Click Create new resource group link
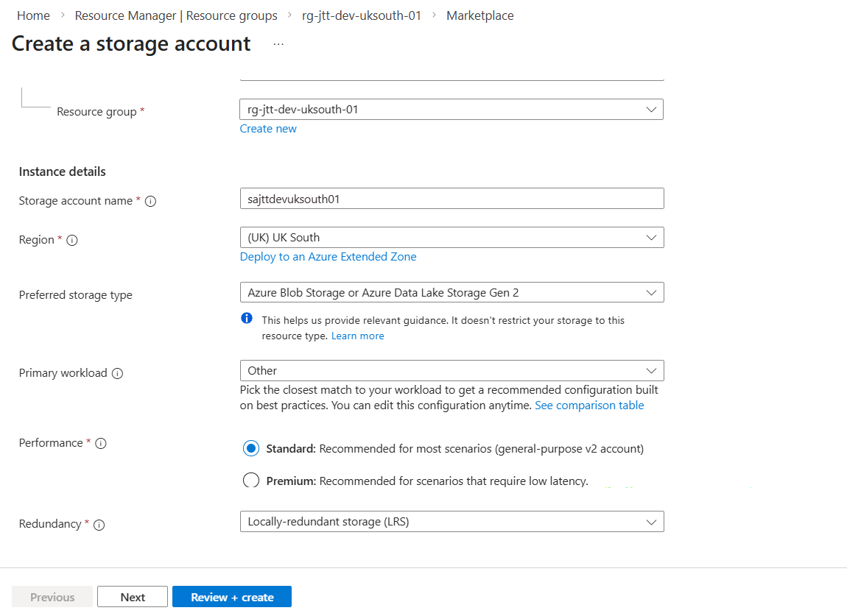Screen dimensions: 847x616 pos(268,129)
